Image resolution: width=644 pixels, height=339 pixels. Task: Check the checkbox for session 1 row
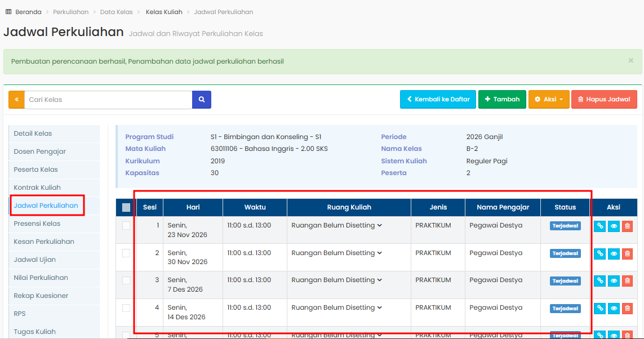126,226
